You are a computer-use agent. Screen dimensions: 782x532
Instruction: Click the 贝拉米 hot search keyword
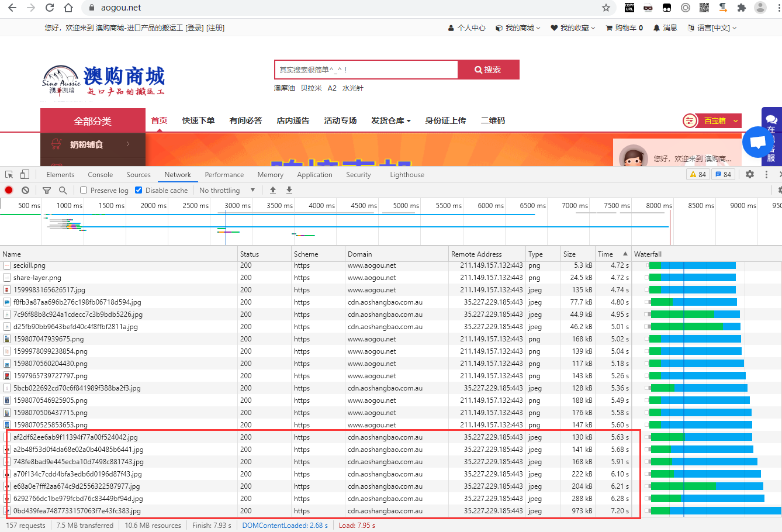pyautogui.click(x=311, y=88)
